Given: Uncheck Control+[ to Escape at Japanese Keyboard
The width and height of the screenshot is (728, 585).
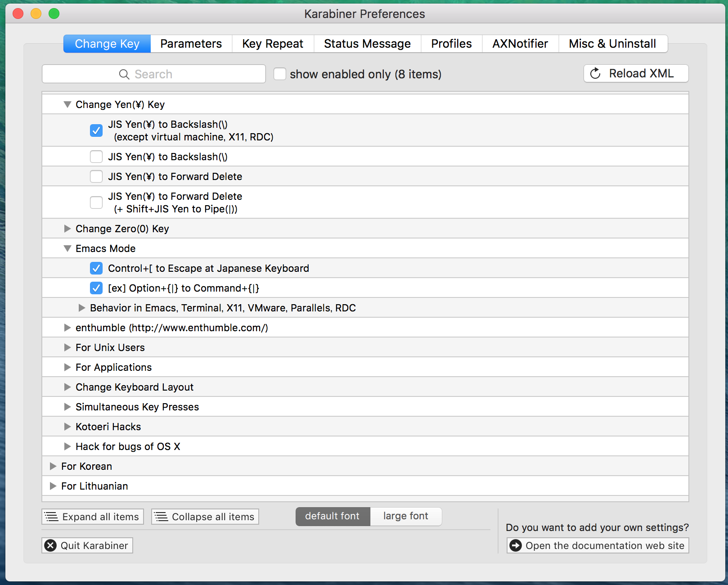Looking at the screenshot, I should 96,268.
